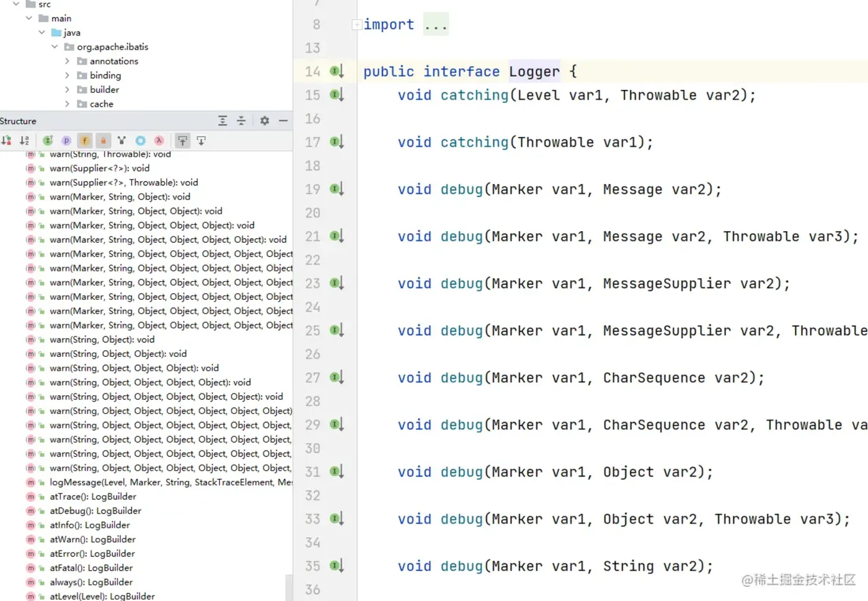
Task: Expand all nodes in Structure panel
Action: 223,121
